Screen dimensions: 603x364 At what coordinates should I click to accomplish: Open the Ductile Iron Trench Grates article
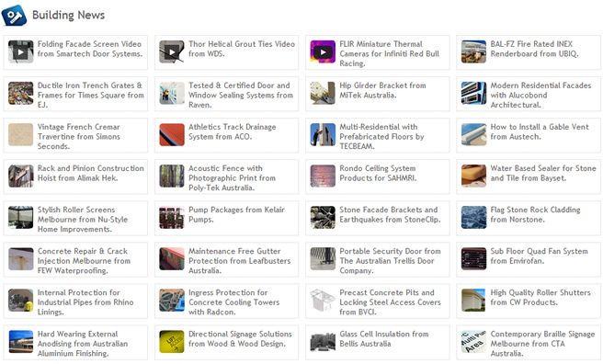(91, 95)
